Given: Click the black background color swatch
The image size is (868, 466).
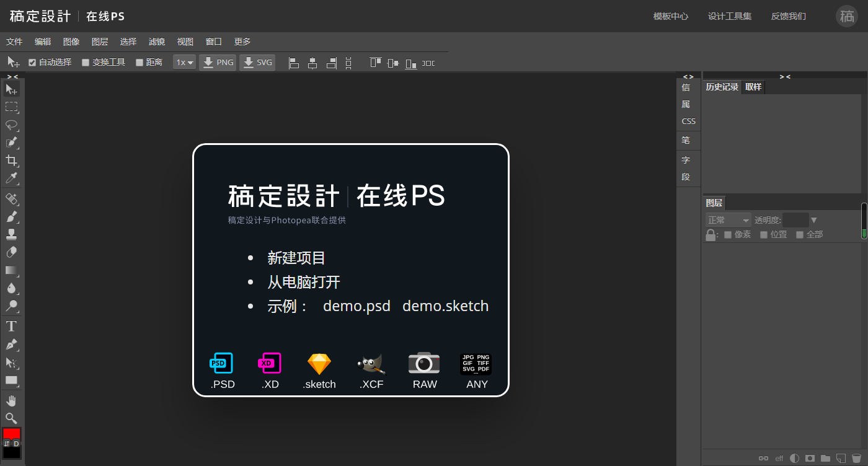Looking at the screenshot, I should point(12,453).
